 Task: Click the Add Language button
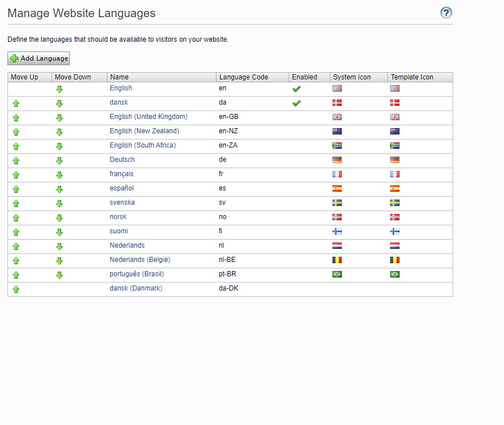(39, 58)
